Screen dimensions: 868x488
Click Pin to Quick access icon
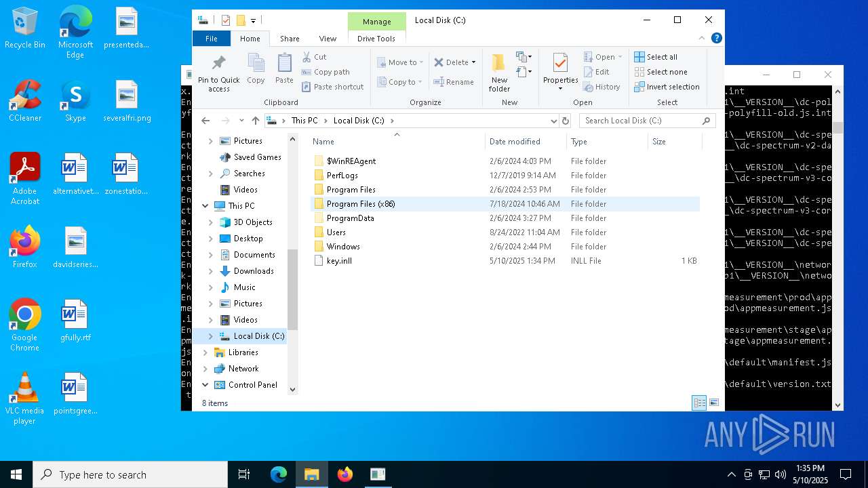pyautogui.click(x=218, y=64)
